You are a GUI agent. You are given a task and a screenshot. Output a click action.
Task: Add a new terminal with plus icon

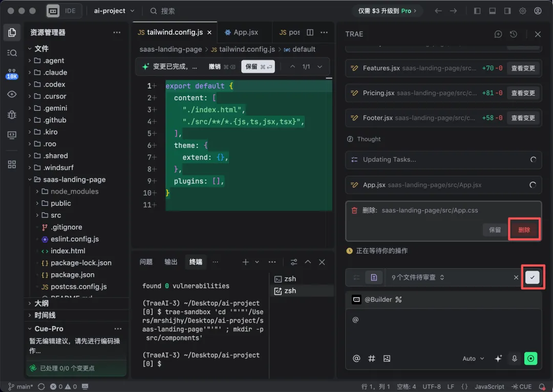pyautogui.click(x=245, y=262)
